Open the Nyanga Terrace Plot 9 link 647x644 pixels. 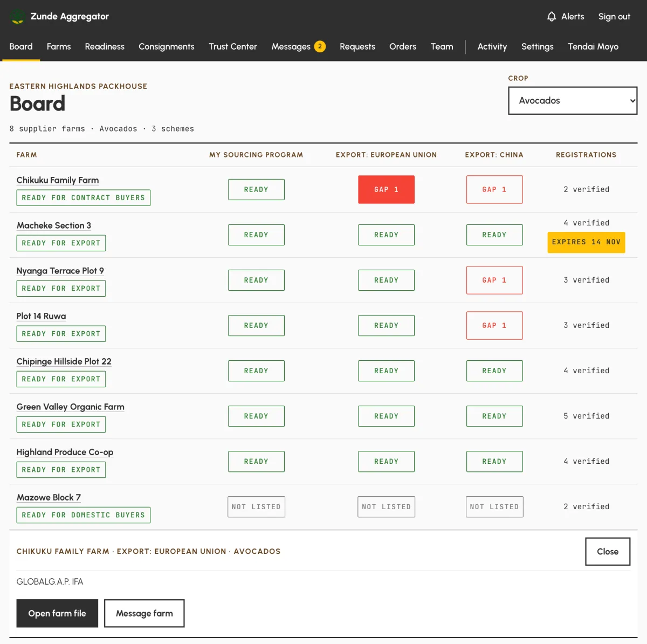tap(60, 271)
